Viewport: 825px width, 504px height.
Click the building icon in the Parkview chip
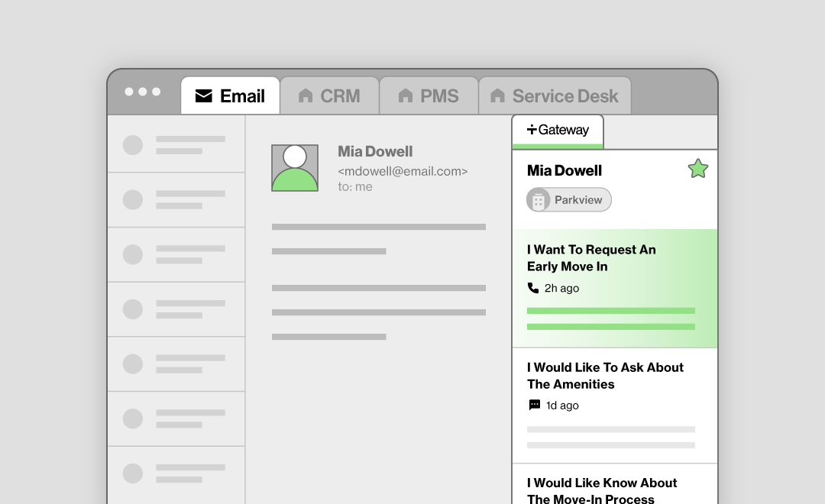click(x=539, y=200)
